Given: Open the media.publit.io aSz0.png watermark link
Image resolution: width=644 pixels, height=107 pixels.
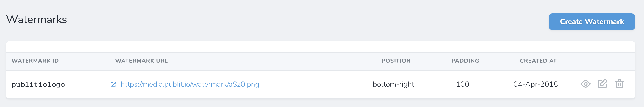Looking at the screenshot, I should coord(190,84).
